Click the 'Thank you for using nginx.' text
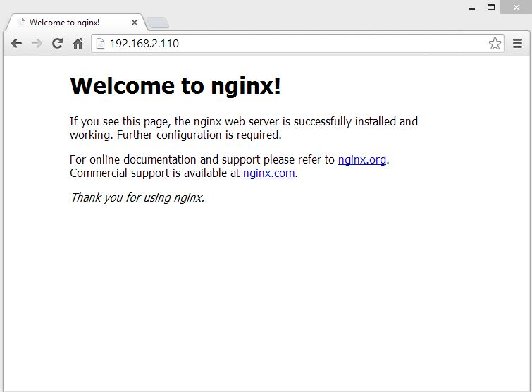This screenshot has height=392, width=532. 137,197
